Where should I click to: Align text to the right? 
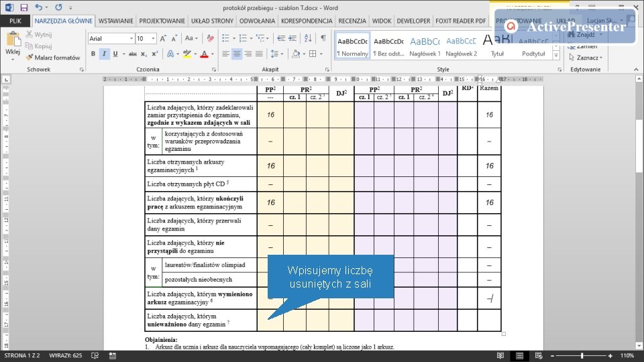pyautogui.click(x=248, y=54)
